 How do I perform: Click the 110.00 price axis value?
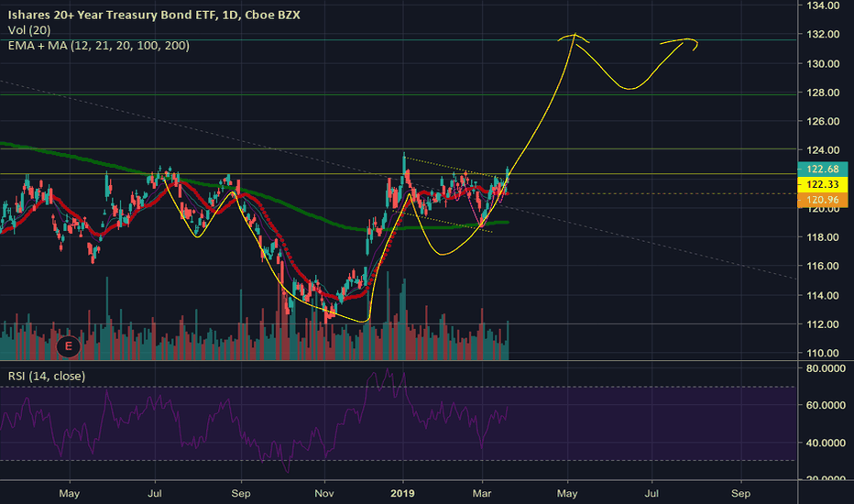[823, 353]
